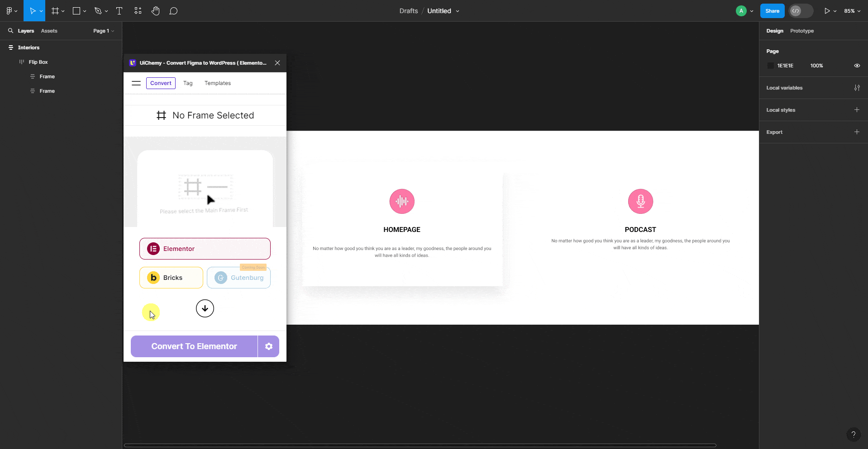
Task: Toggle the Dev Mode switch
Action: coord(800,10)
